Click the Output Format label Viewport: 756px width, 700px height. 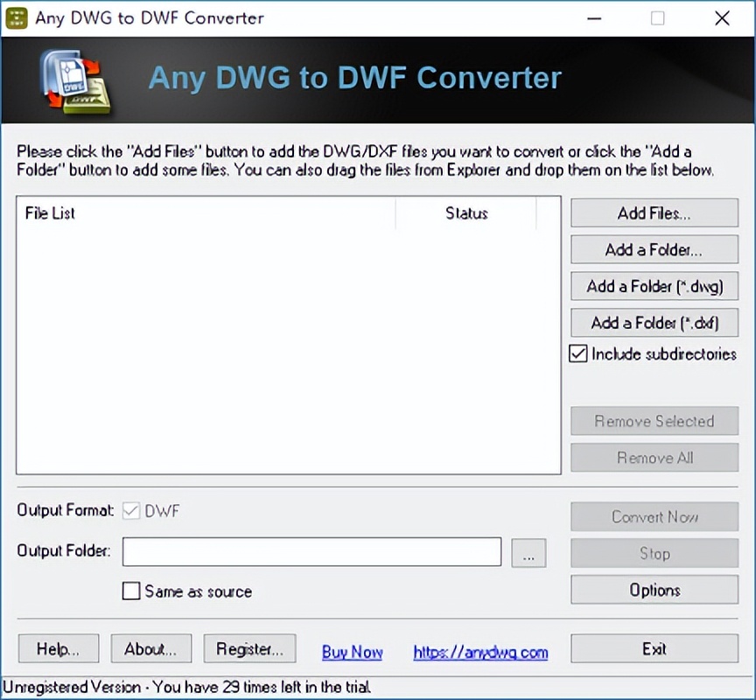point(66,510)
